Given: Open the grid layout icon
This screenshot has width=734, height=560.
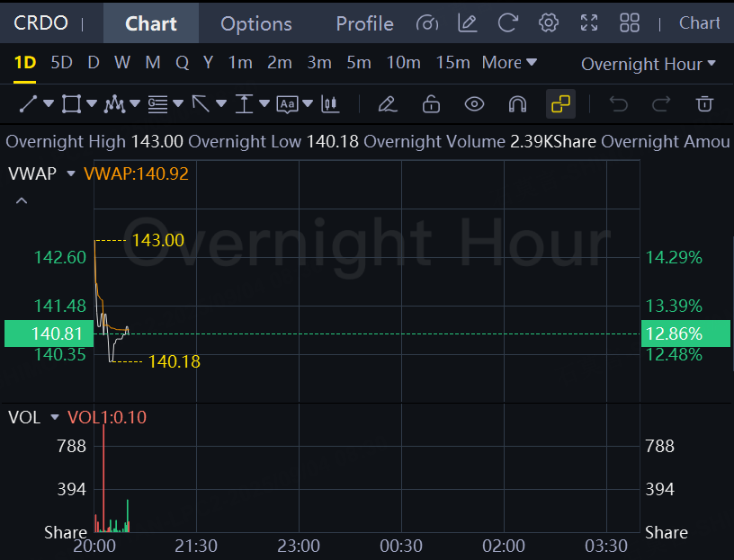Looking at the screenshot, I should (x=630, y=23).
